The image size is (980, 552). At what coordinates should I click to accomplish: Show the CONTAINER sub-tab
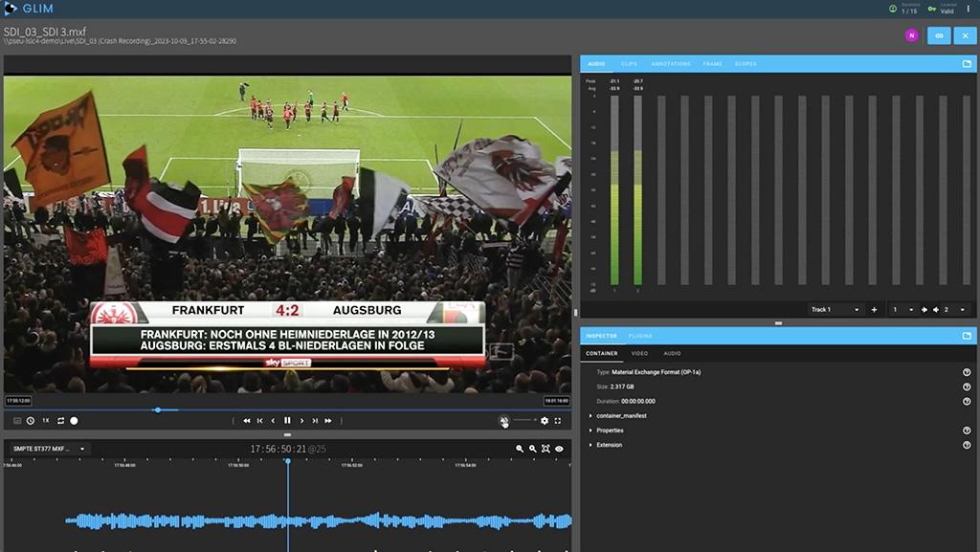point(601,353)
